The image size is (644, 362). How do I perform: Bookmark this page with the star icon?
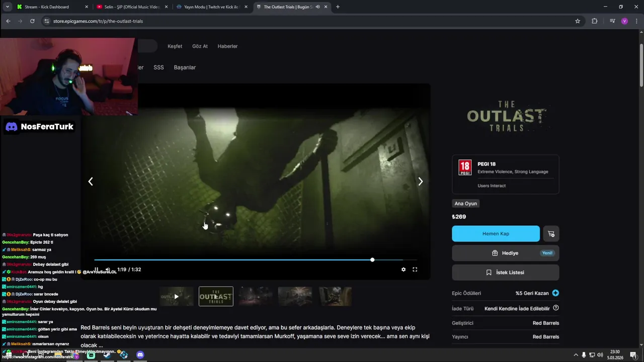578,21
